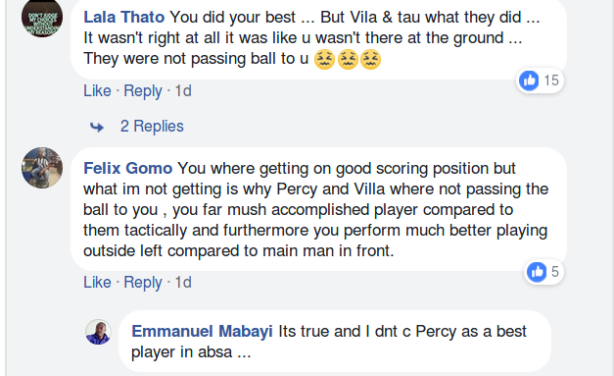
Task: Open Felix Gomo's profile picture
Action: (x=42, y=168)
